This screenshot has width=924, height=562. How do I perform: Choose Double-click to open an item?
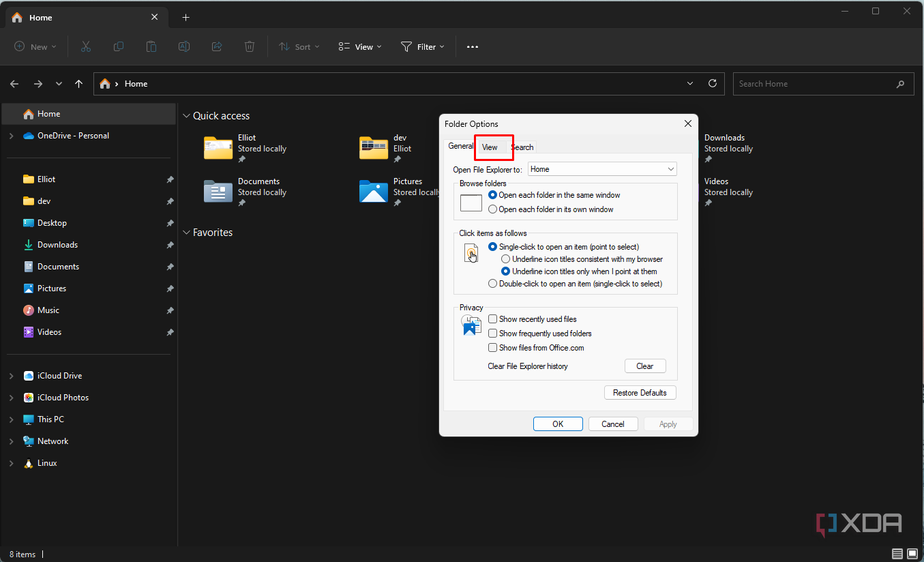575,284
